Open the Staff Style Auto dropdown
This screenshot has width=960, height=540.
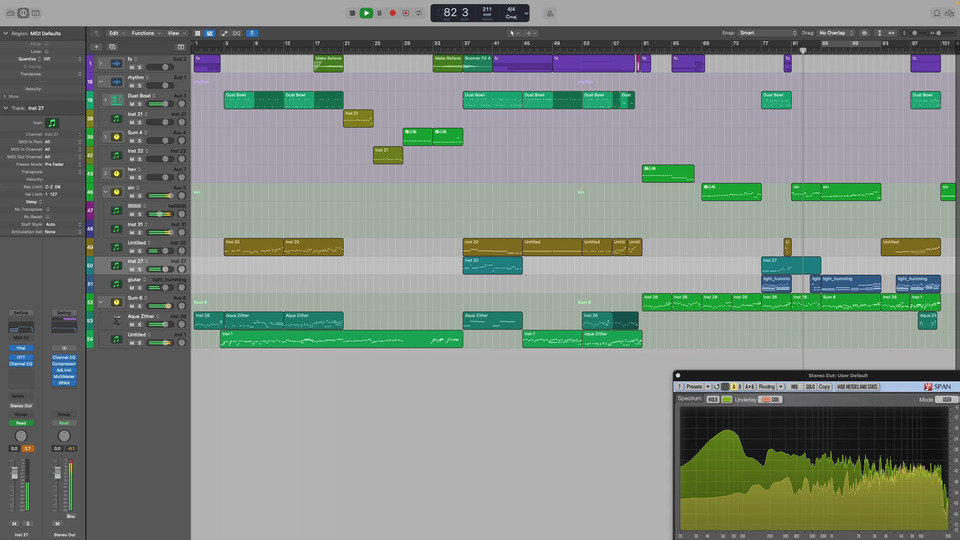(x=62, y=224)
